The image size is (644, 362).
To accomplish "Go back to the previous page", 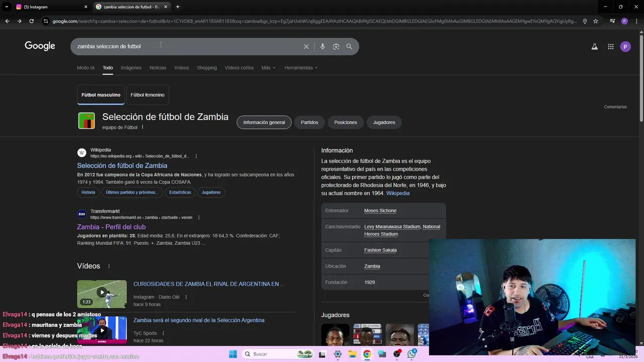I will click(x=7, y=21).
